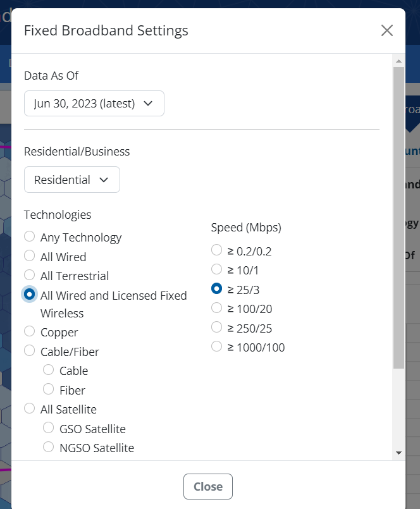The width and height of the screenshot is (420, 509).
Task: Open the Data As Of date dropdown
Action: coord(94,104)
